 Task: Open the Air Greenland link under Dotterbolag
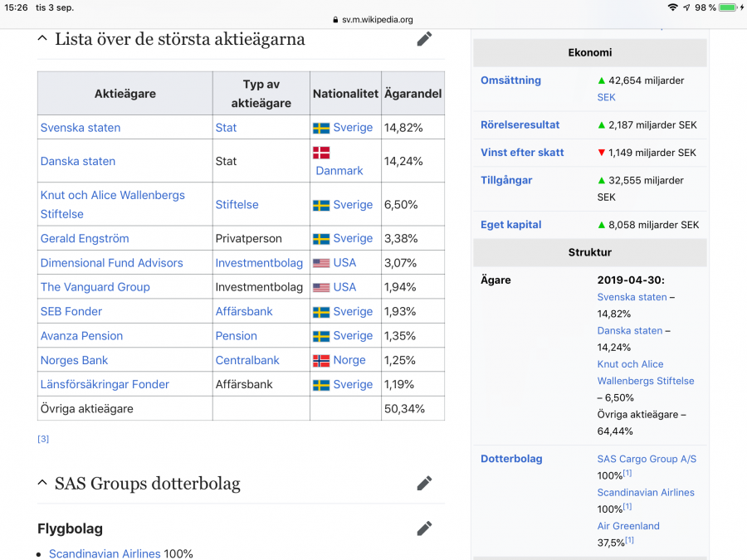pos(628,525)
